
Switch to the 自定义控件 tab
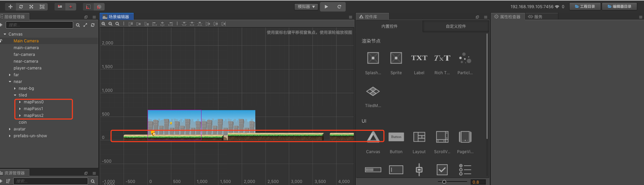click(x=456, y=26)
